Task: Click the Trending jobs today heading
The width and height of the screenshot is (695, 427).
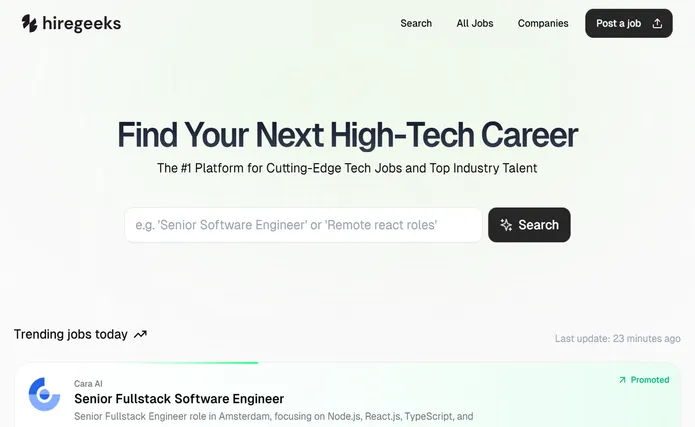Action: click(70, 334)
